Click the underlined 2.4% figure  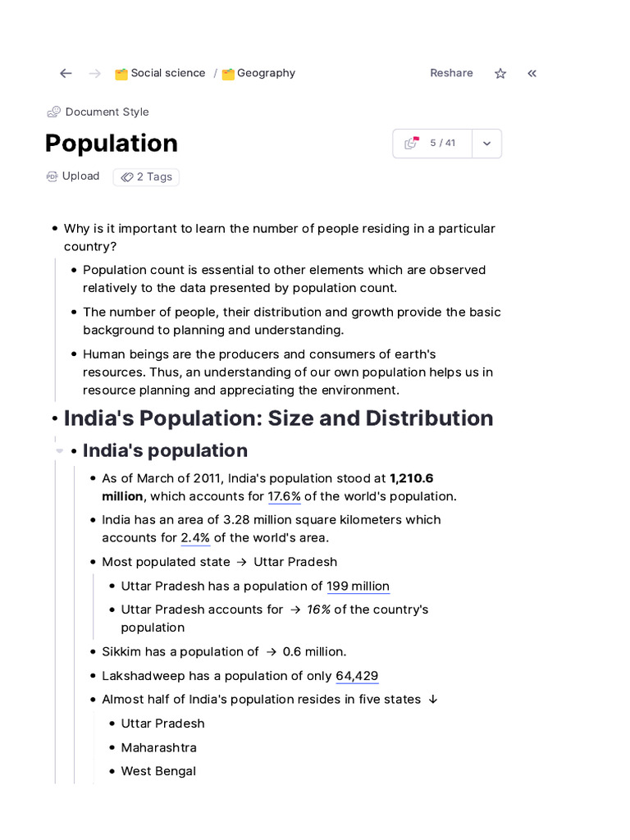coord(195,538)
